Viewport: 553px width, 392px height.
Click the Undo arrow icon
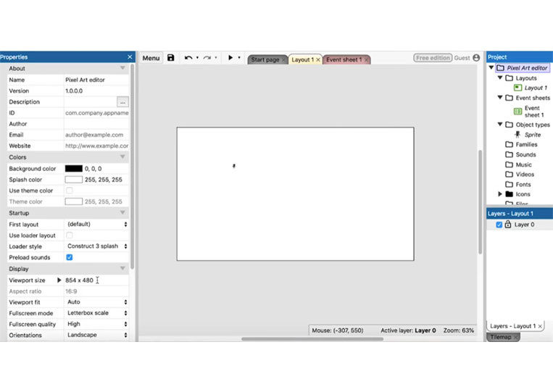[x=188, y=58]
